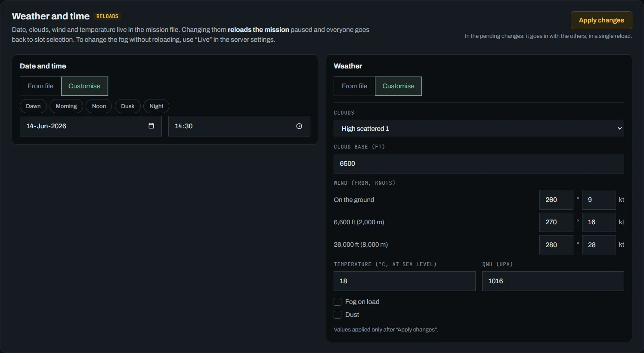The image size is (644, 353).
Task: Enable the Dust checkbox
Action: tap(337, 315)
